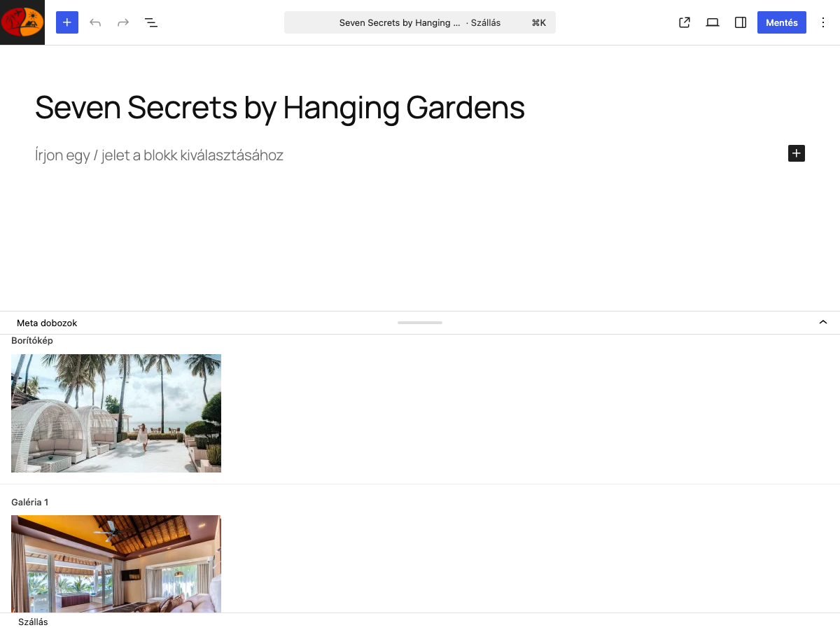Screen dimensions: 840x630
Task: Open the laptop preview device options
Action: click(x=713, y=22)
